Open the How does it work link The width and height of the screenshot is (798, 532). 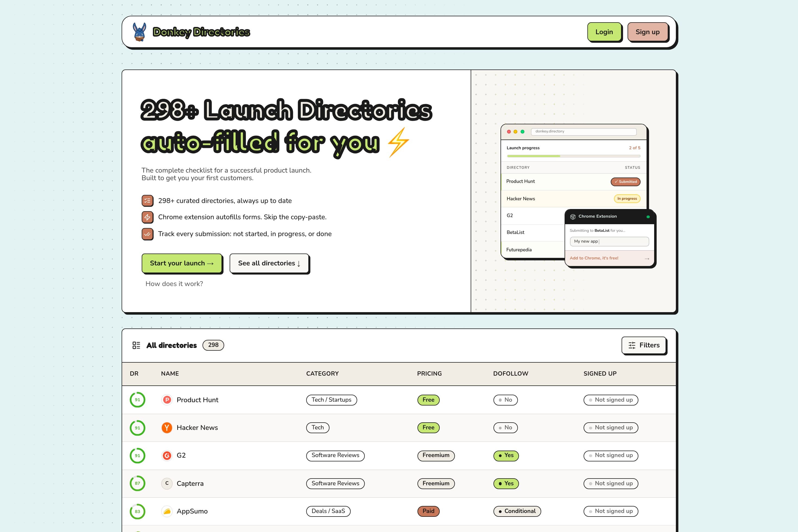click(x=174, y=284)
